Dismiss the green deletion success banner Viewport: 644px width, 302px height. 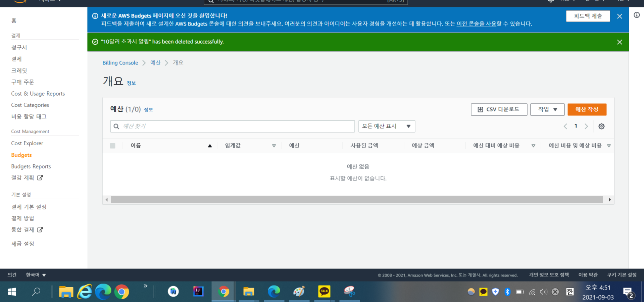(x=620, y=42)
